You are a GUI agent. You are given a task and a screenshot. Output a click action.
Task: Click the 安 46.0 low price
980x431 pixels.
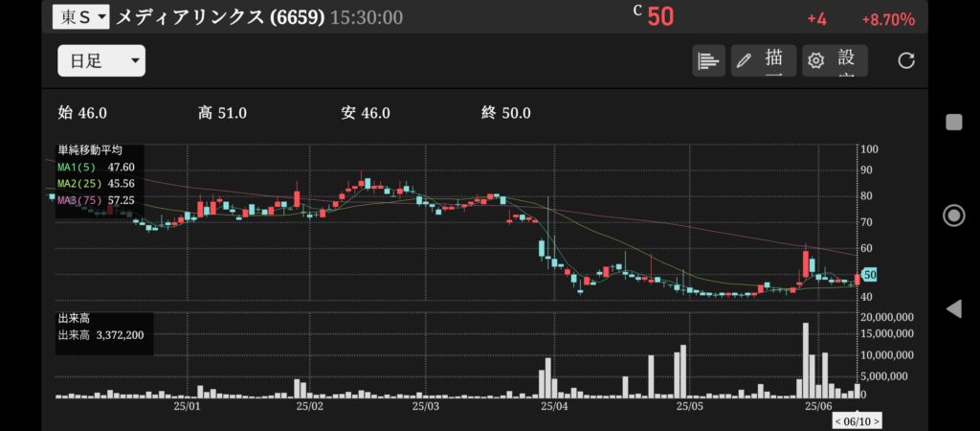click(366, 113)
